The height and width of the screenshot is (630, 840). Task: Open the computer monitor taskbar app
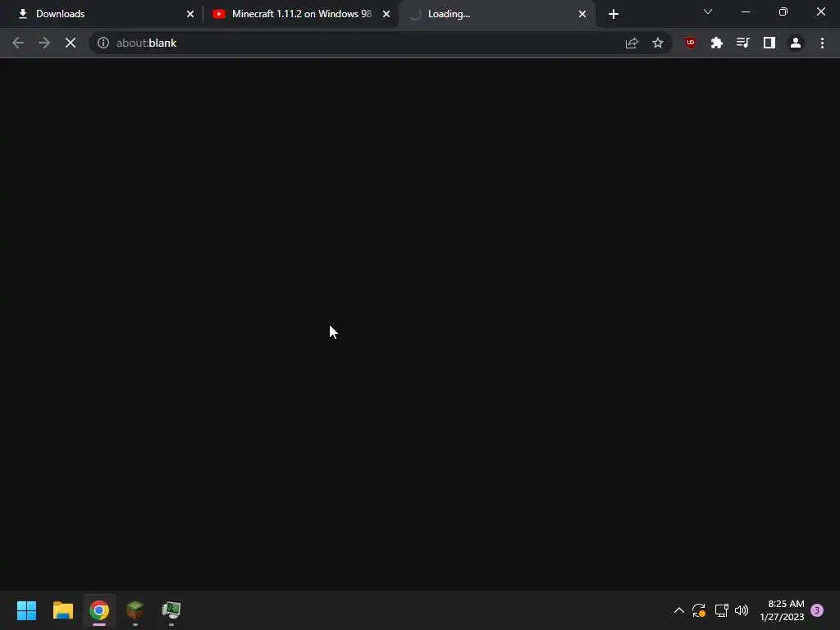[x=171, y=610]
